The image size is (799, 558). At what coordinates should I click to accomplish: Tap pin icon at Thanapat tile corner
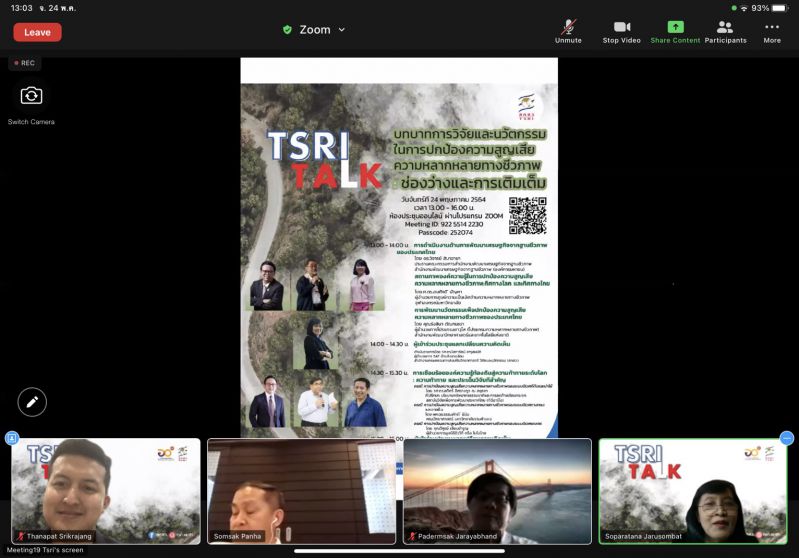point(12,438)
